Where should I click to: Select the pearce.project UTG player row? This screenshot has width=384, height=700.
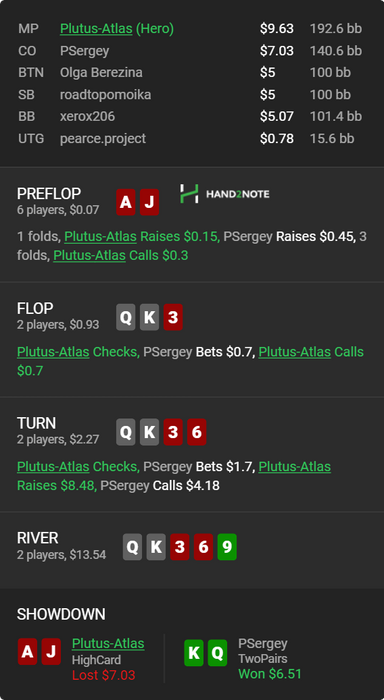point(190,138)
